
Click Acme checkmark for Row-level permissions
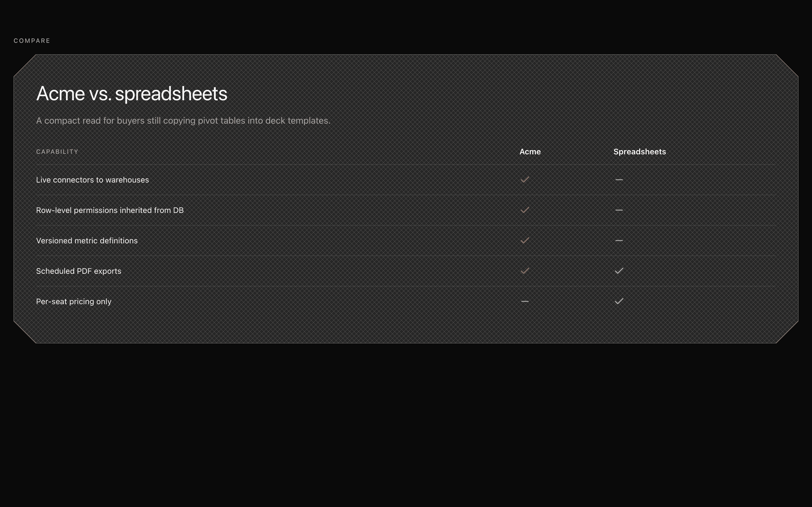point(525,210)
